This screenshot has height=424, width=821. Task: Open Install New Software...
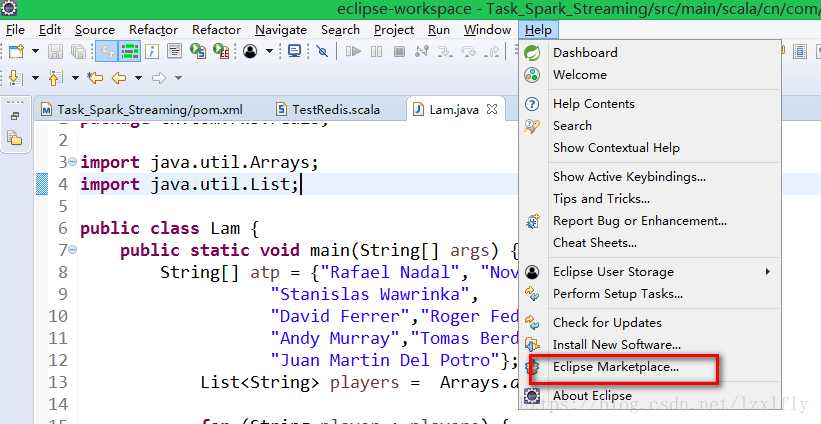(x=650, y=344)
